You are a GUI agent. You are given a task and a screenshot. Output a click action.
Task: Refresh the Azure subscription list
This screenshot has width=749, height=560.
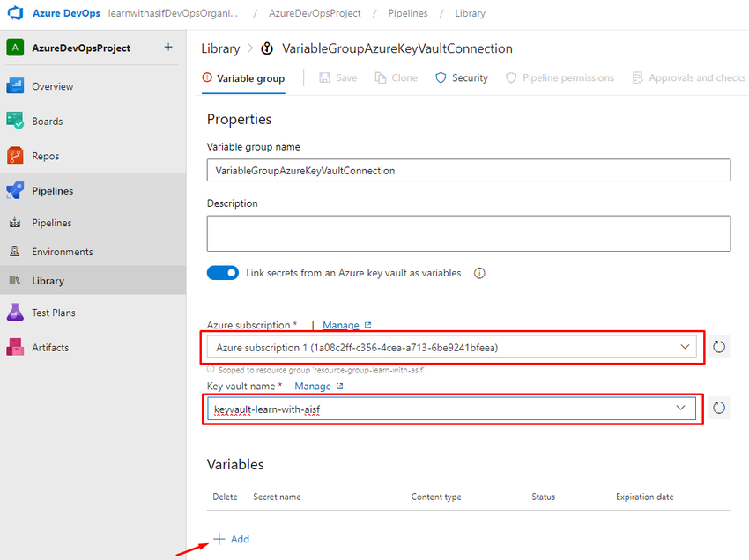click(719, 347)
